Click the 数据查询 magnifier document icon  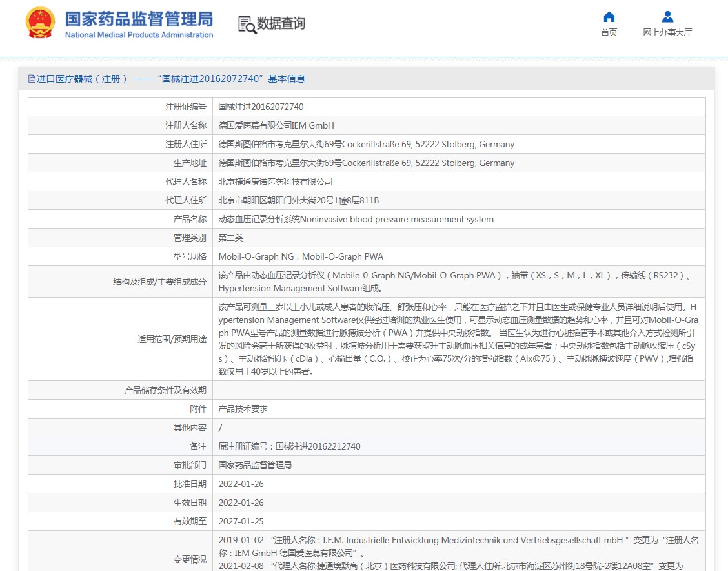247,25
